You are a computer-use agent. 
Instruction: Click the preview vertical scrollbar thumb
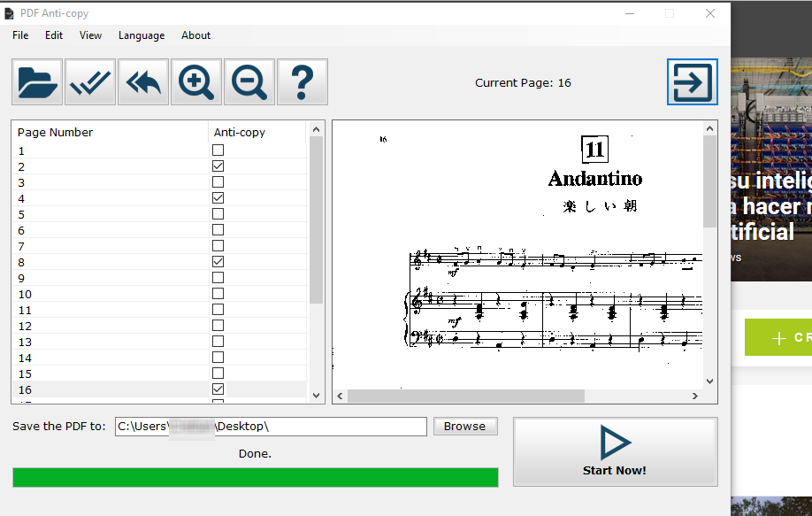709,181
